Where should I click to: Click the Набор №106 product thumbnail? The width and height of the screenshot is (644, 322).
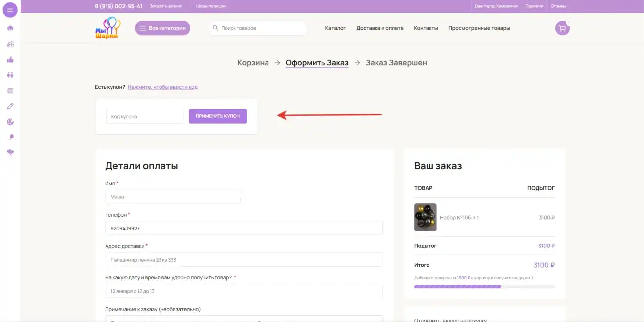[425, 217]
